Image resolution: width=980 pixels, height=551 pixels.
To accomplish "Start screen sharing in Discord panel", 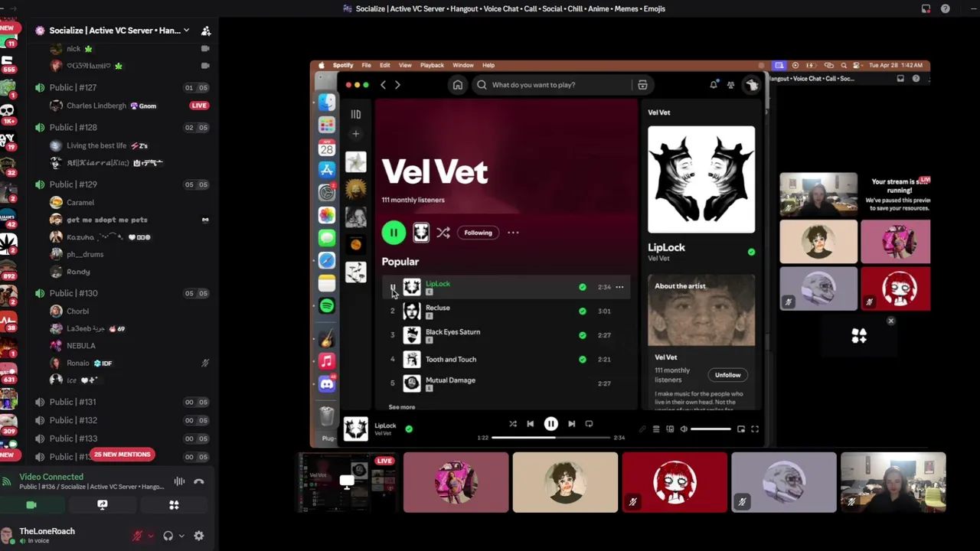I will click(x=103, y=505).
